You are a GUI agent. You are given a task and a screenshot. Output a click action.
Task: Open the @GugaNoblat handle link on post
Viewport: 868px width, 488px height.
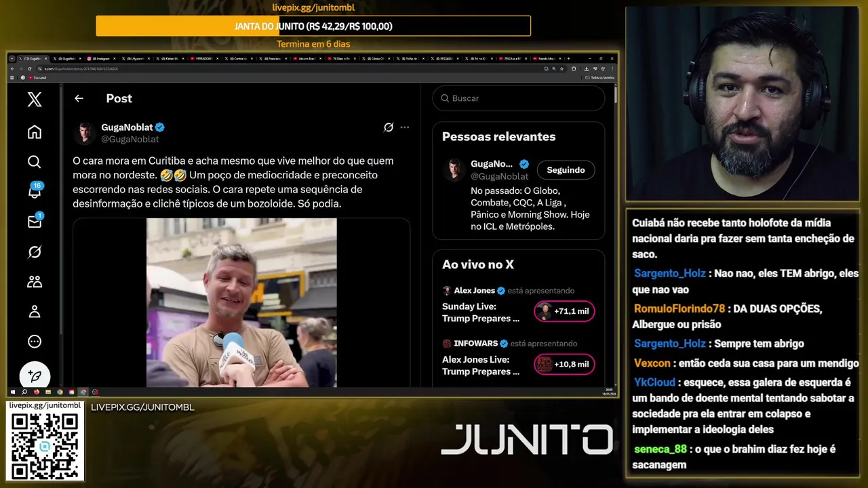130,139
